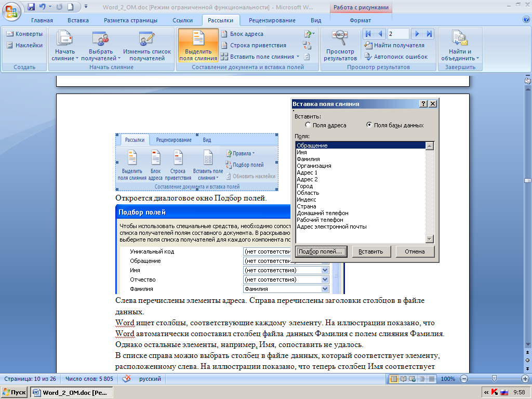Insert Address block (Блок адреса)

[x=242, y=34]
